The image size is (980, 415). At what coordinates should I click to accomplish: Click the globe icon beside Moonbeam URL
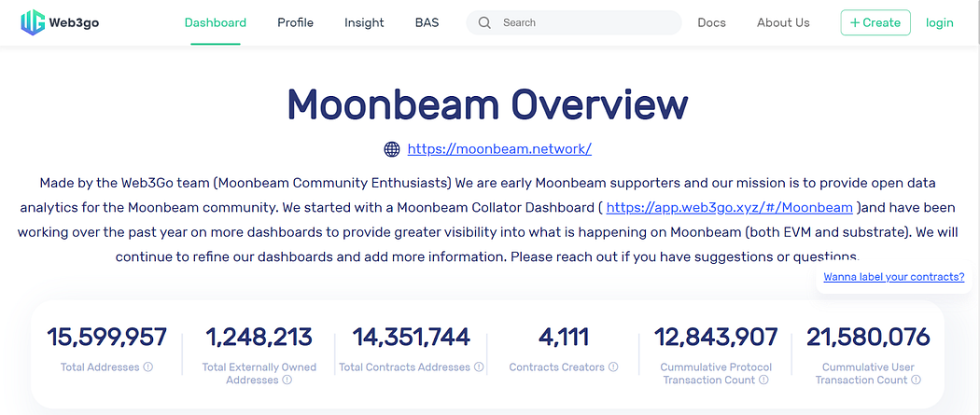pyautogui.click(x=392, y=149)
